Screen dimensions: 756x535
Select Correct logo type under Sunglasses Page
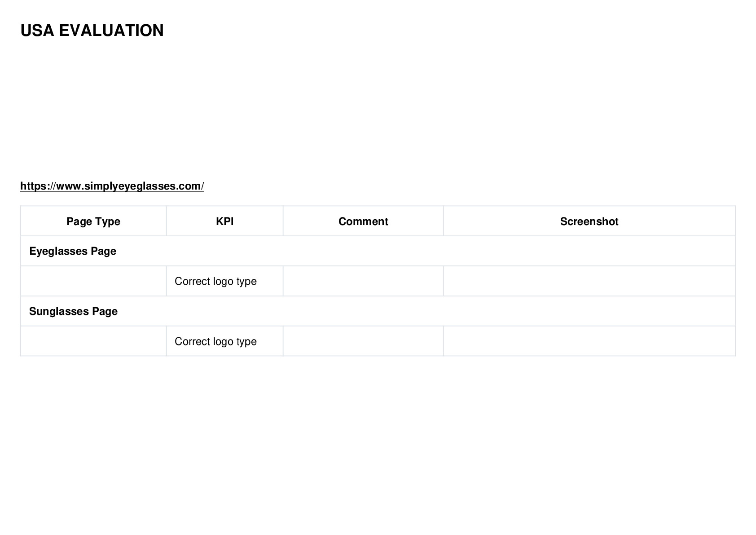click(215, 341)
